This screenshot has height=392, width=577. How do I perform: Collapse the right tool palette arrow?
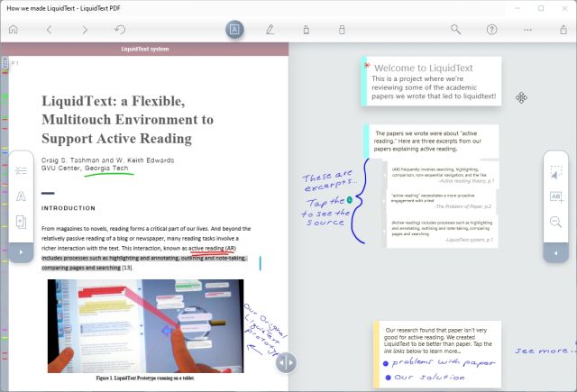(555, 252)
